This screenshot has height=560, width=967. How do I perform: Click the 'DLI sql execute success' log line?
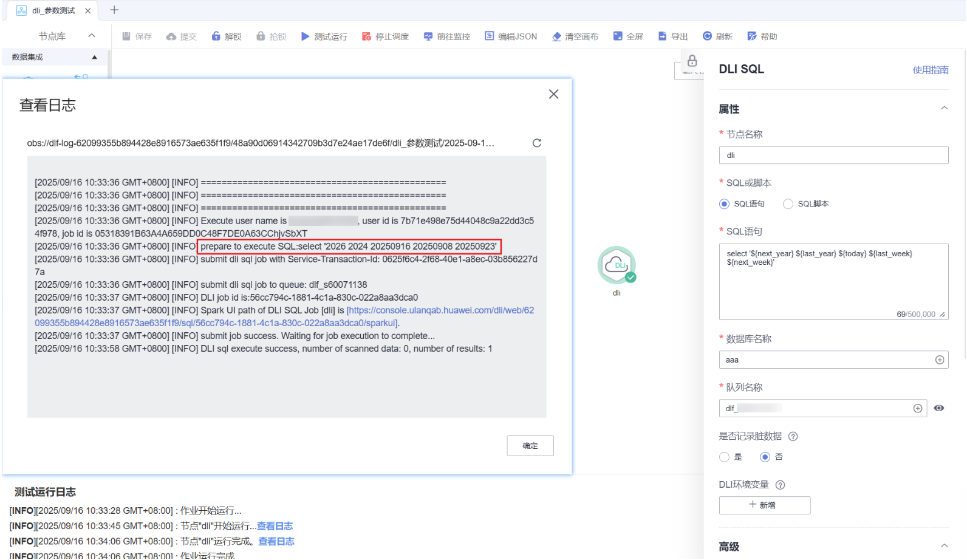coord(264,349)
